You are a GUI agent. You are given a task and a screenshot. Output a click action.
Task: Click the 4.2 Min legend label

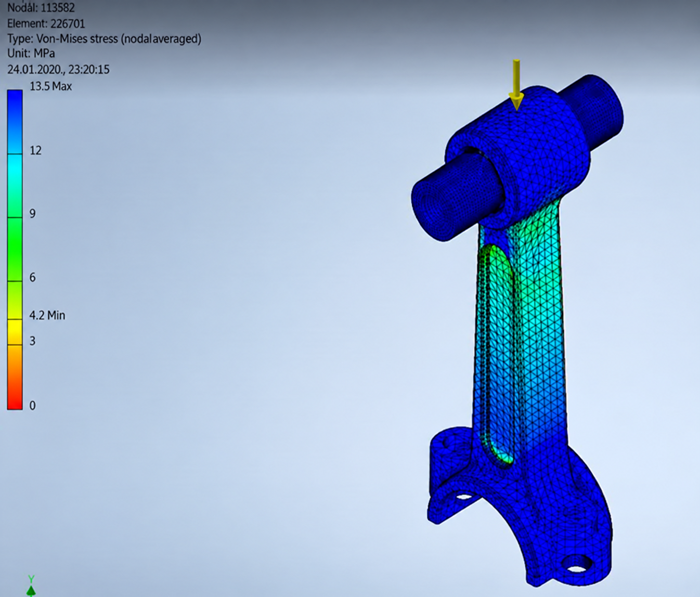47,315
